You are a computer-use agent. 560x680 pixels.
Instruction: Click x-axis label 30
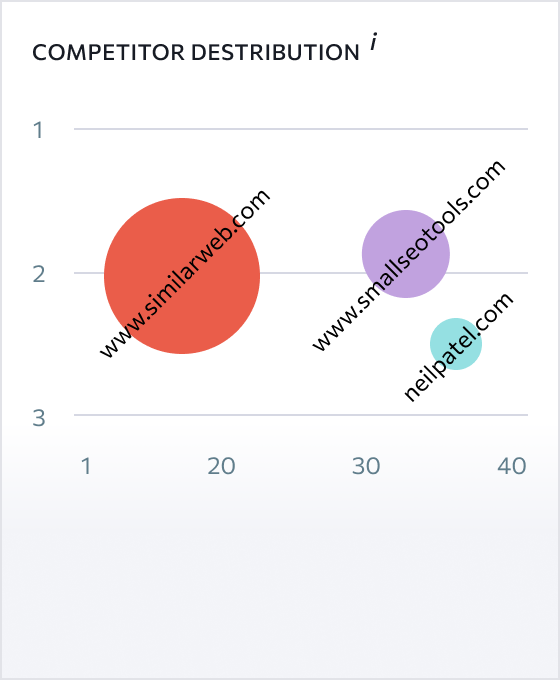[366, 466]
